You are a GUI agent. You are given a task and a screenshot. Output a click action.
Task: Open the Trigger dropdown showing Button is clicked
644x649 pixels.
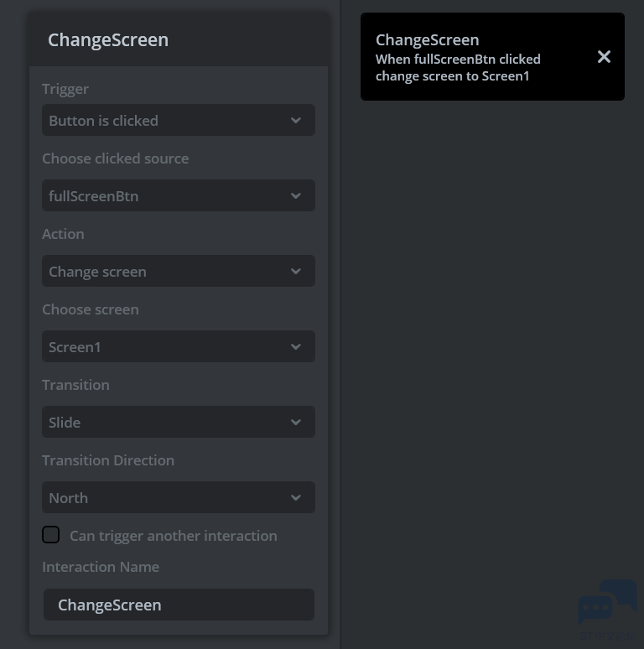tap(168, 120)
